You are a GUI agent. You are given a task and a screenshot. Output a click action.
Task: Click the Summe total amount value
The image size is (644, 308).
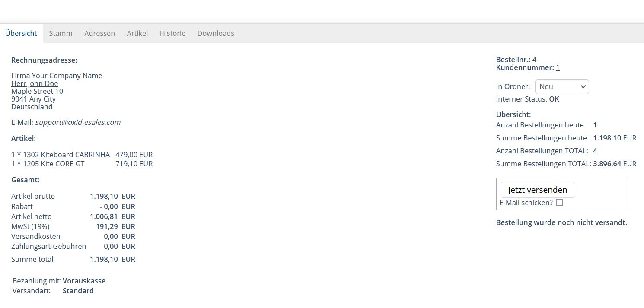click(104, 259)
